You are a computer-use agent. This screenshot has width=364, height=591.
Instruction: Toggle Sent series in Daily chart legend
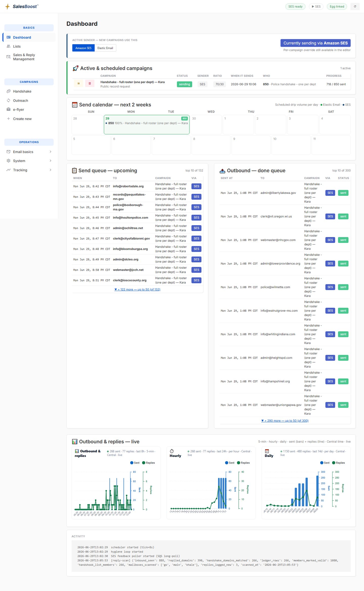click(x=325, y=463)
